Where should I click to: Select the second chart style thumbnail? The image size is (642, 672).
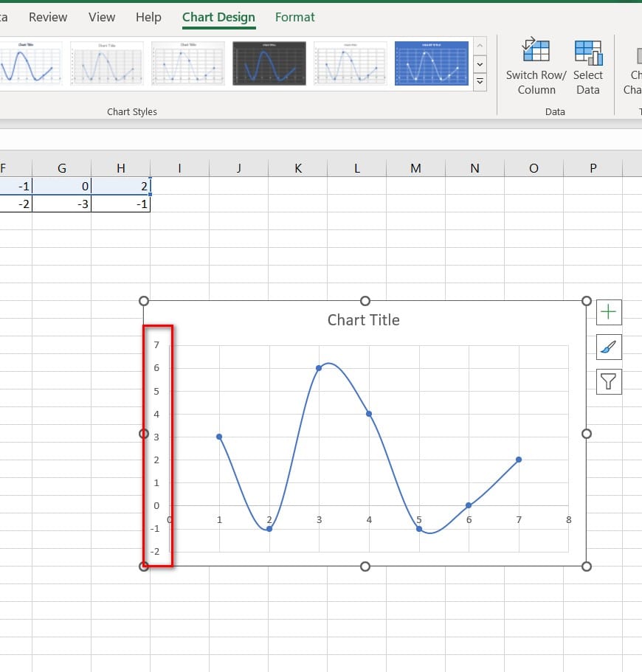106,63
